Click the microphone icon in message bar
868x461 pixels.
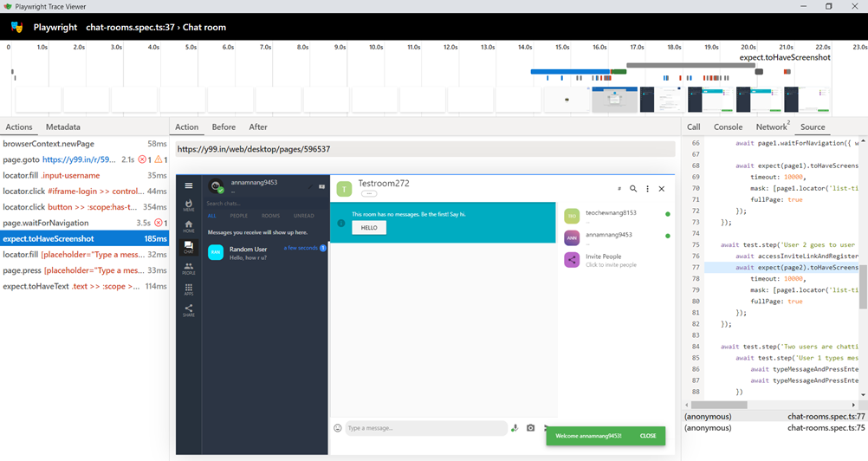tap(515, 428)
